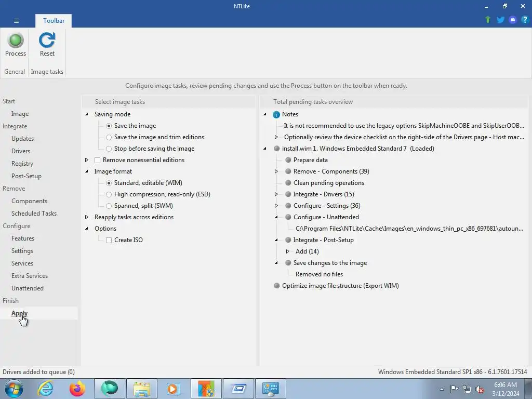The image size is (532, 399).
Task: Open the Image page in sidebar
Action: click(x=20, y=114)
